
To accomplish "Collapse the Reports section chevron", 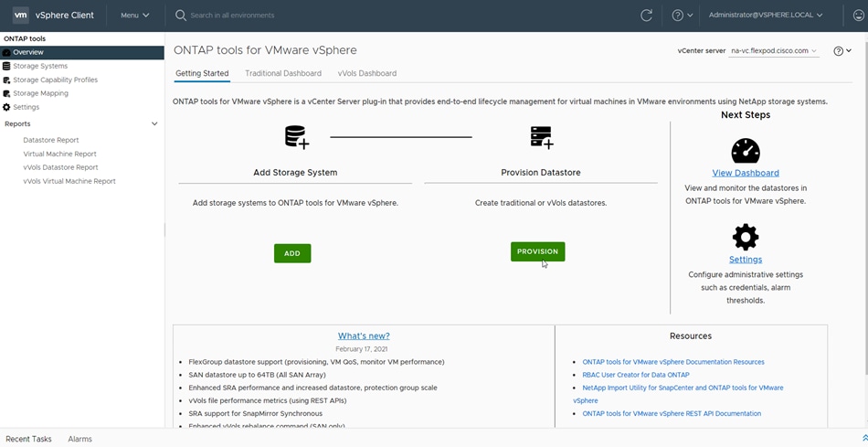I will [154, 124].
